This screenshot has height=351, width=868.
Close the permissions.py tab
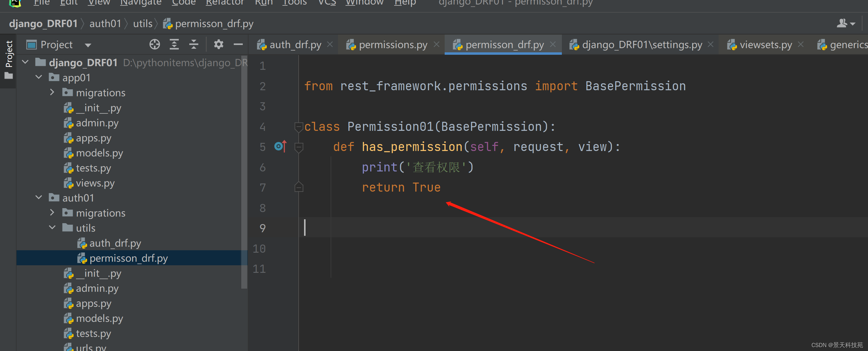(x=436, y=44)
